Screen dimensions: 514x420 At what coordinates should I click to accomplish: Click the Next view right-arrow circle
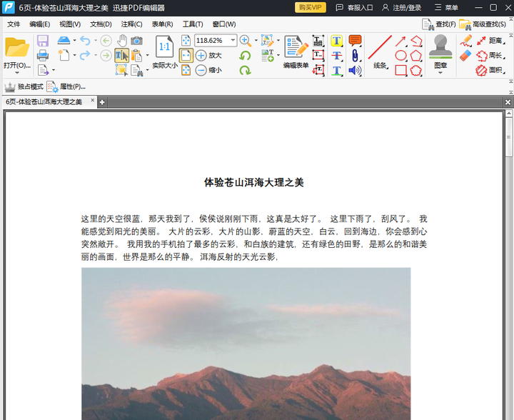pyautogui.click(x=106, y=56)
